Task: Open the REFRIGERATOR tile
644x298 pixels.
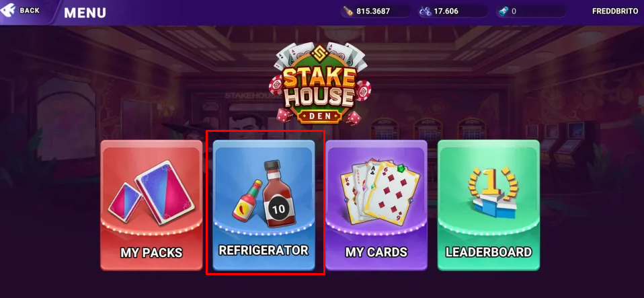Action: [x=264, y=205]
